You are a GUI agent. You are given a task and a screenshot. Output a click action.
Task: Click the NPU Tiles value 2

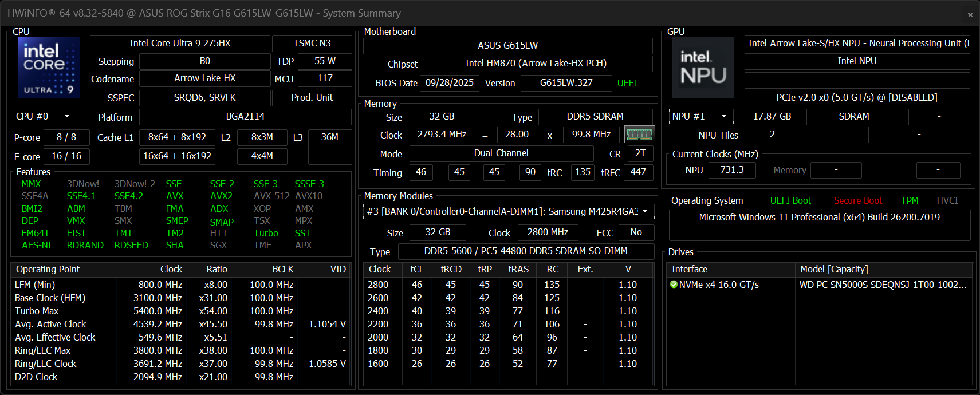pos(772,135)
